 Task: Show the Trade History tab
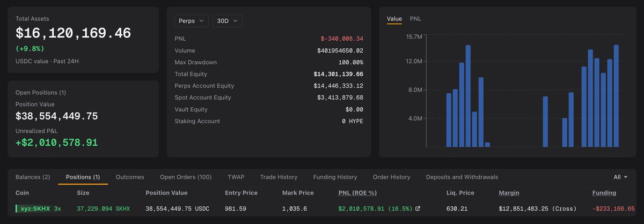click(x=279, y=177)
